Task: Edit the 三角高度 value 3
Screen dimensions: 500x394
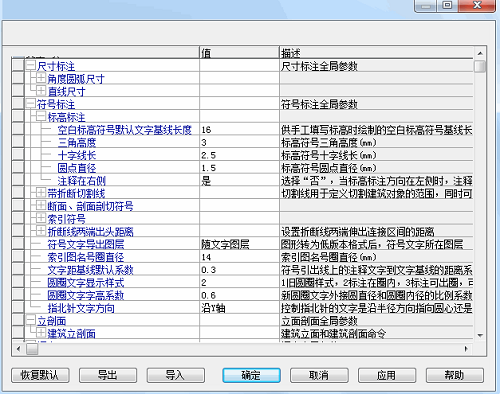Action: pos(239,143)
